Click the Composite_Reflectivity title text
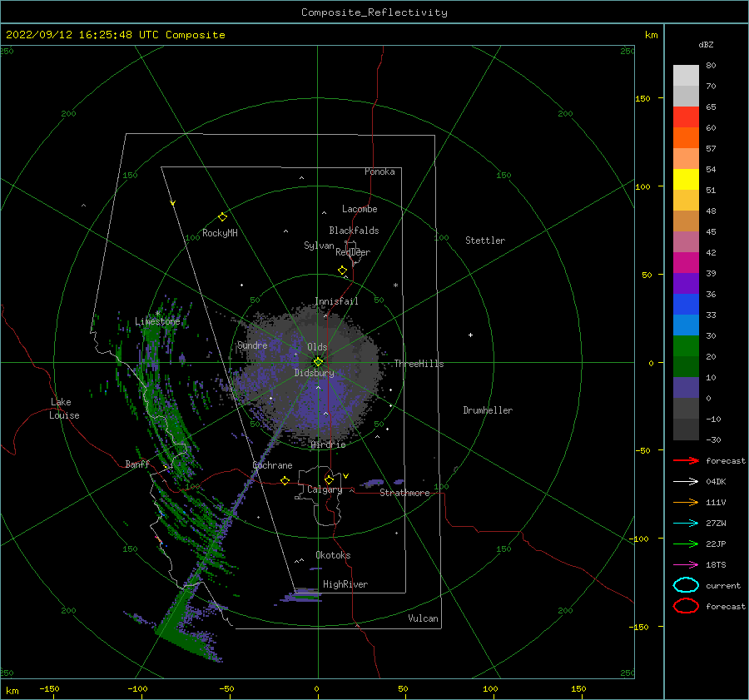Viewport: 749px width, 700px height. tap(374, 12)
